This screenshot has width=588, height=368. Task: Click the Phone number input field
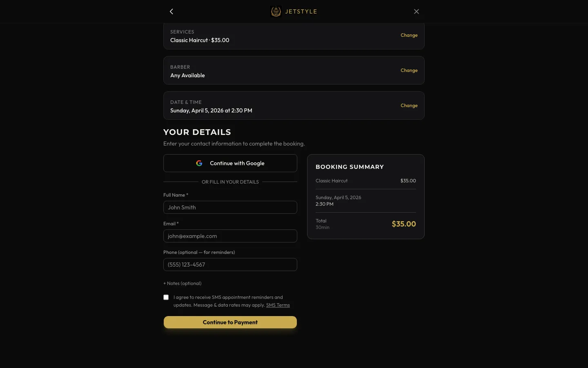tap(230, 265)
